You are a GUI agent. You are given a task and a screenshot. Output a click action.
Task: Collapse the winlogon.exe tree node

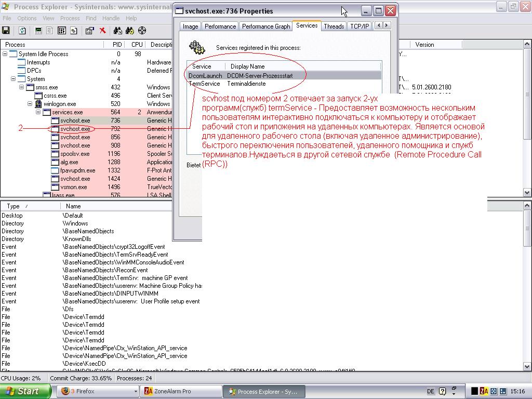click(x=30, y=104)
